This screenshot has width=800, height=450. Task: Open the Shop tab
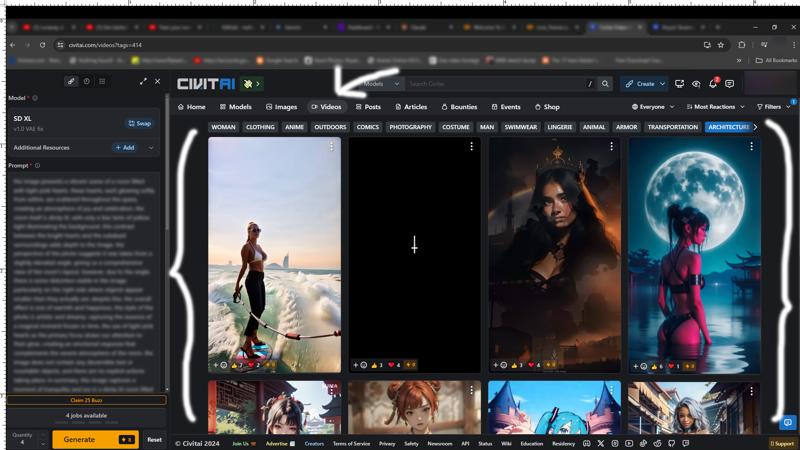pos(547,107)
